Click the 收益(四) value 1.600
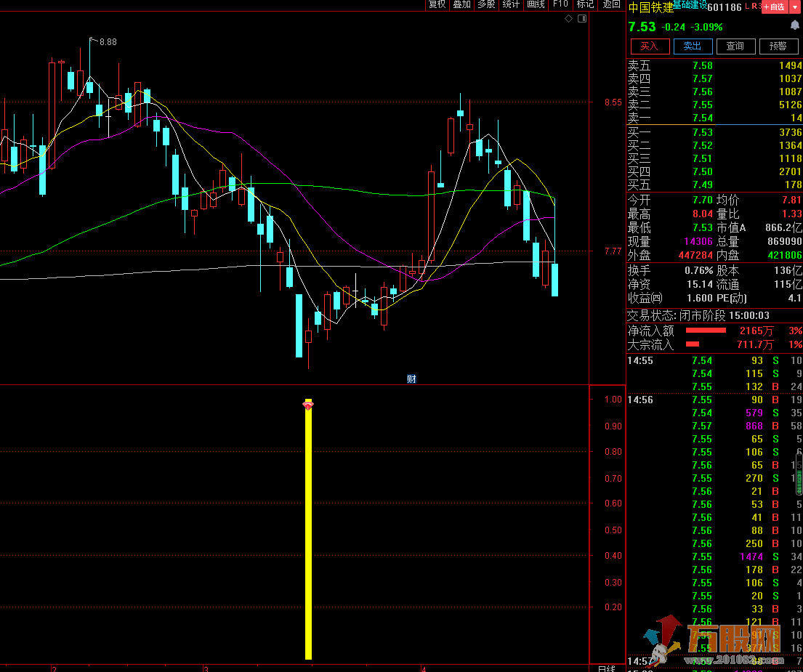This screenshot has height=672, width=803. click(x=700, y=298)
